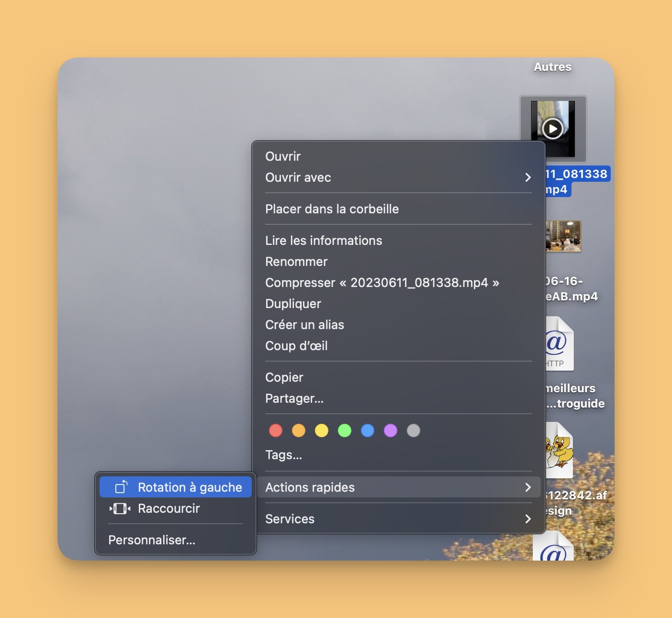This screenshot has width=672, height=618.
Task: Select Compresser « 20230611_081338.mp4 »
Action: coord(398,283)
